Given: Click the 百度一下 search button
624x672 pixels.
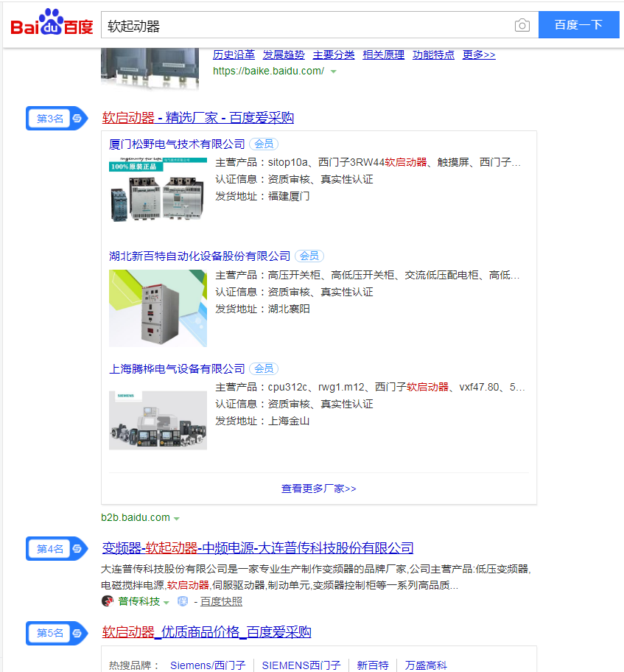Looking at the screenshot, I should click(x=578, y=25).
